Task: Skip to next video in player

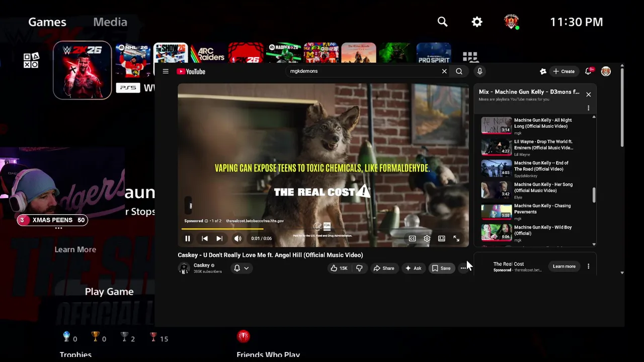Action: (219, 238)
